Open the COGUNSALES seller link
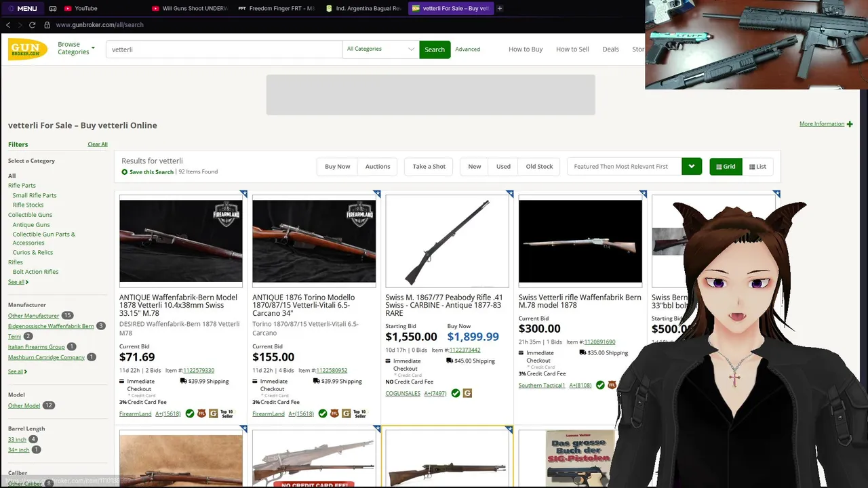This screenshot has width=868, height=488. [403, 393]
